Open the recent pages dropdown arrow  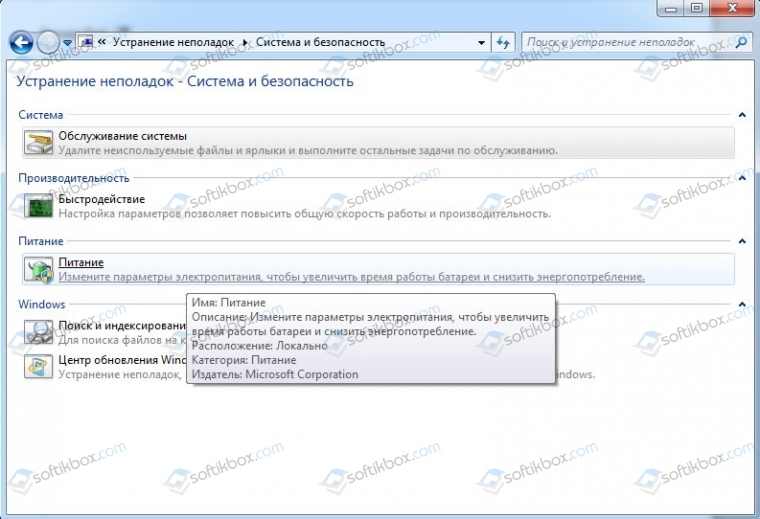pos(67,43)
